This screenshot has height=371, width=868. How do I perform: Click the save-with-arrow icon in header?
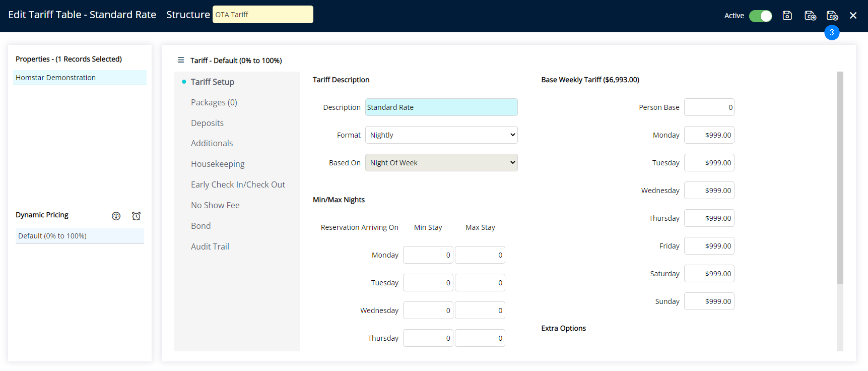click(810, 16)
